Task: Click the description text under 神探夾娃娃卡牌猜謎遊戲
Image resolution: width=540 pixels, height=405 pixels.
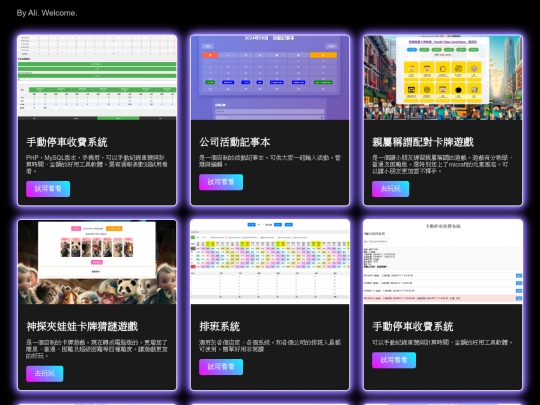Action: [97, 349]
